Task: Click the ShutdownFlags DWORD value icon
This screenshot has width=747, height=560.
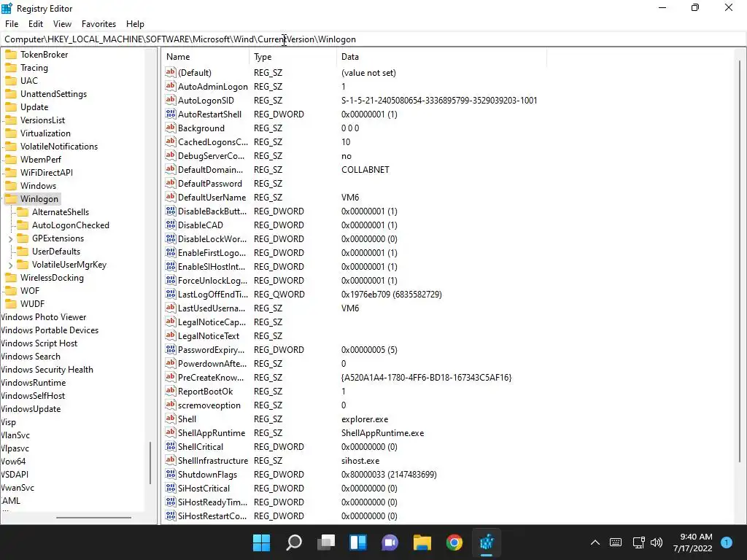Action: click(x=171, y=474)
